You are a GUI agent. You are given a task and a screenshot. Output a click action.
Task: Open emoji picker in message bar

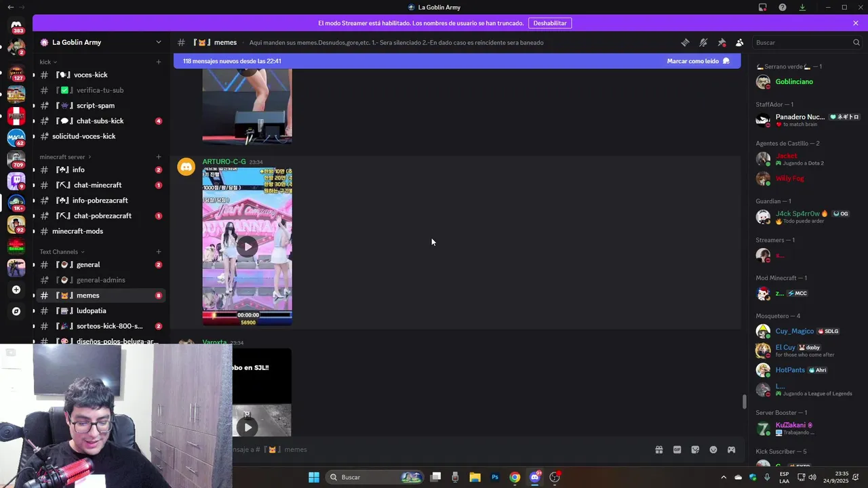(713, 449)
